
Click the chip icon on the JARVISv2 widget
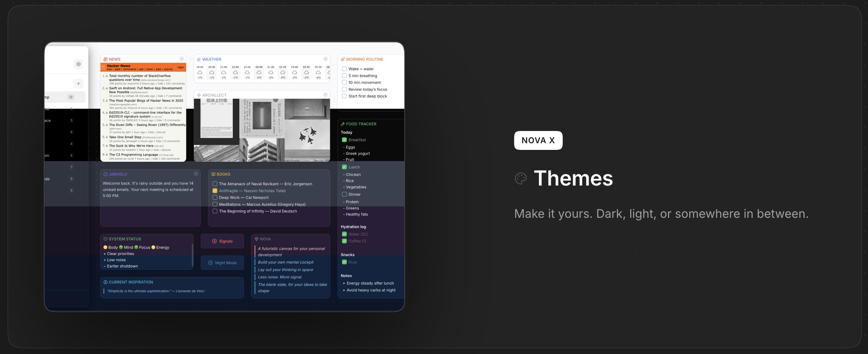pos(196,174)
